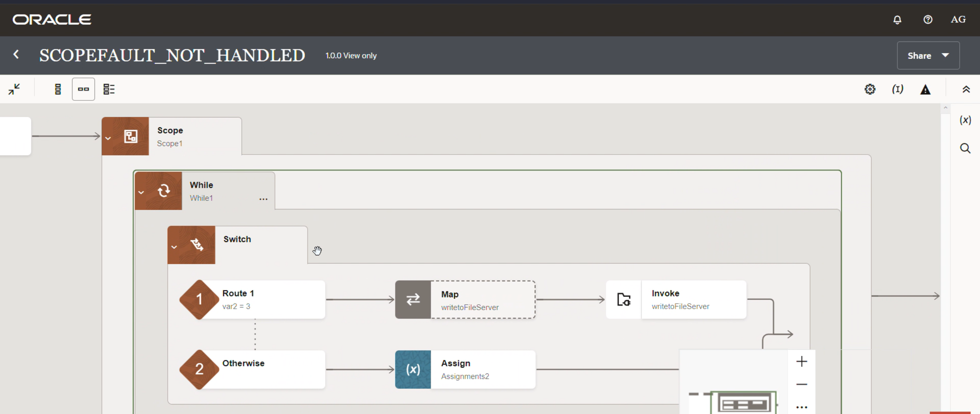Zoom out using the minus icon
The height and width of the screenshot is (414, 980).
click(x=802, y=384)
